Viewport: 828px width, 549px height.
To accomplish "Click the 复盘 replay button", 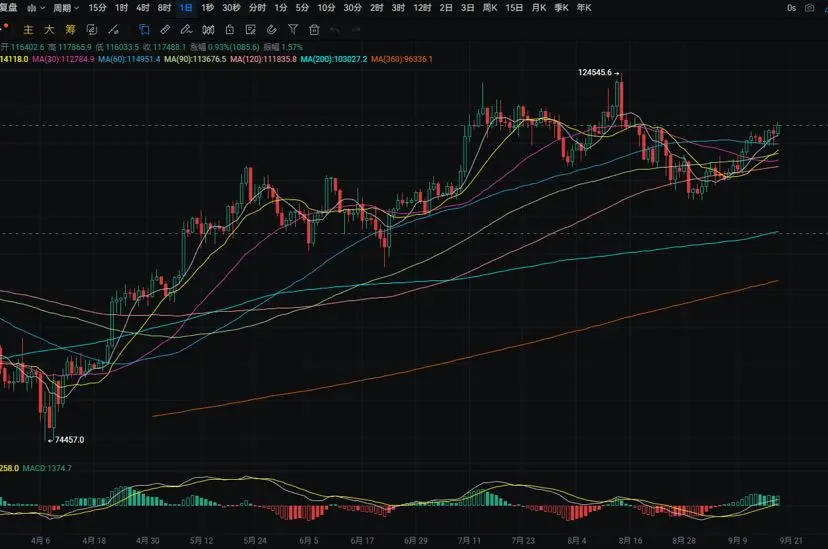I will click(x=8, y=8).
